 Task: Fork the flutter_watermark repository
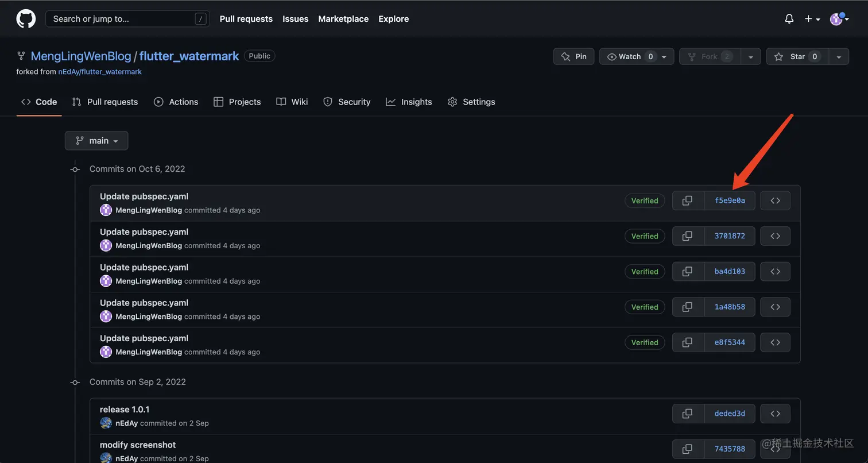710,56
